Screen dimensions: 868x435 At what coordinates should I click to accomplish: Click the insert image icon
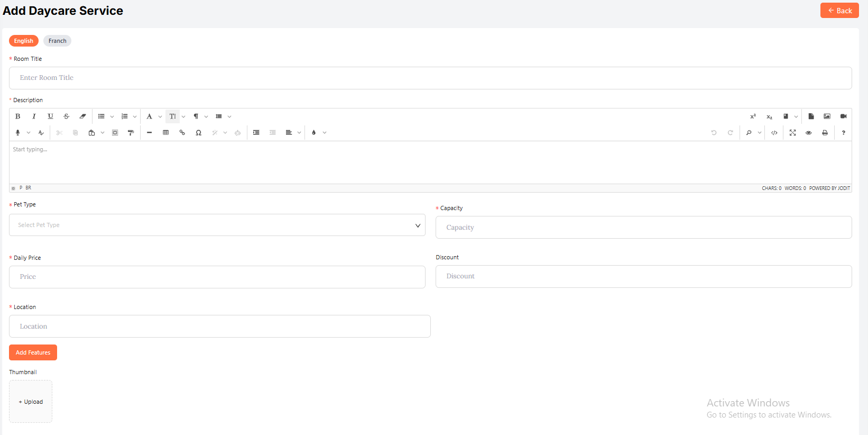click(x=827, y=116)
